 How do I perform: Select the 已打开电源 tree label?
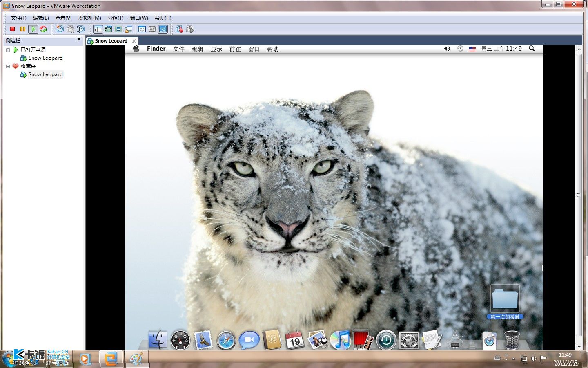[33, 50]
